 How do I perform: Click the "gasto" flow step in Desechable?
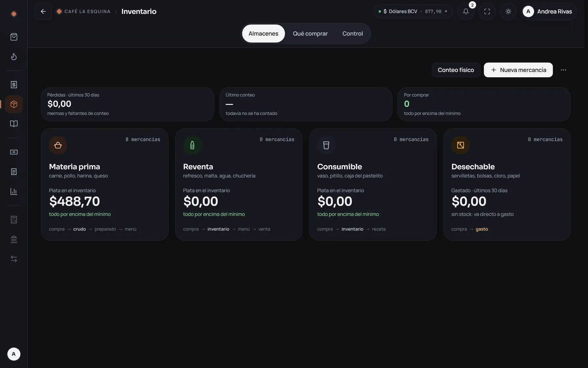(482, 229)
